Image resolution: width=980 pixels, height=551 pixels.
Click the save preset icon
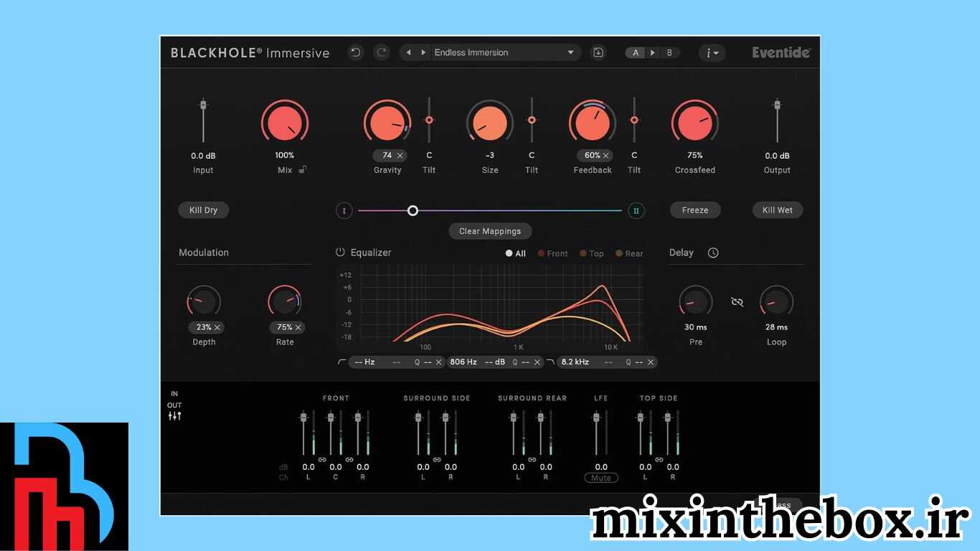point(598,52)
